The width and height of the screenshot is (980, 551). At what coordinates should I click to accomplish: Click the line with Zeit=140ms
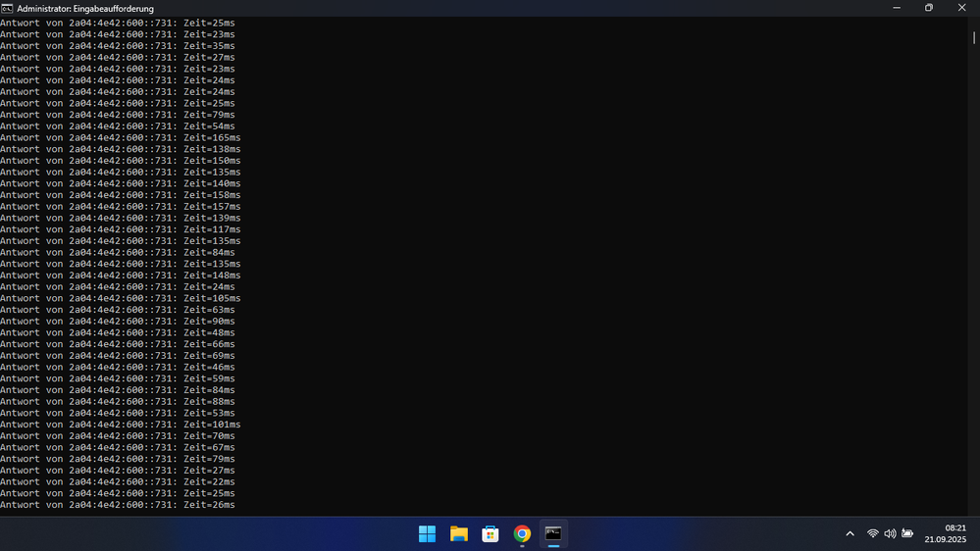coord(120,183)
